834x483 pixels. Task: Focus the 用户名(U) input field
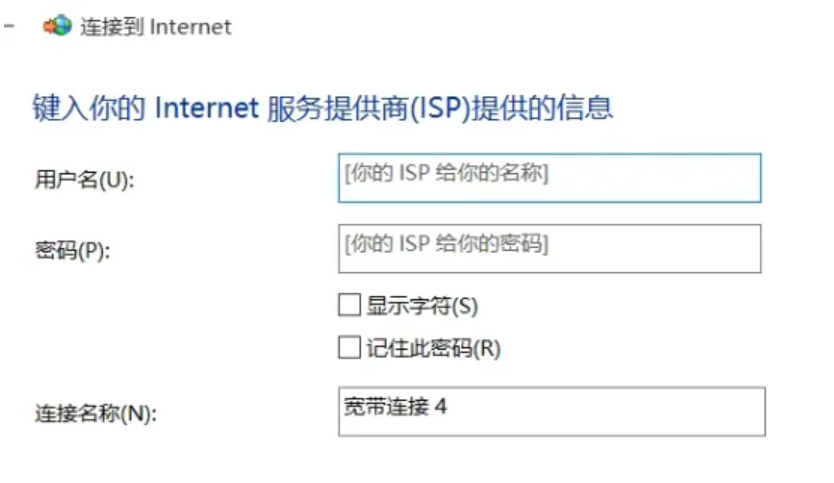tap(549, 178)
